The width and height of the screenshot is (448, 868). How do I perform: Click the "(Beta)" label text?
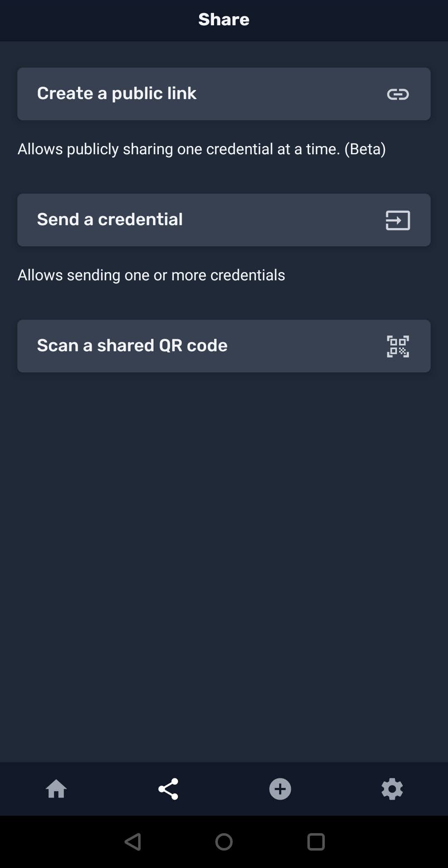tap(365, 149)
